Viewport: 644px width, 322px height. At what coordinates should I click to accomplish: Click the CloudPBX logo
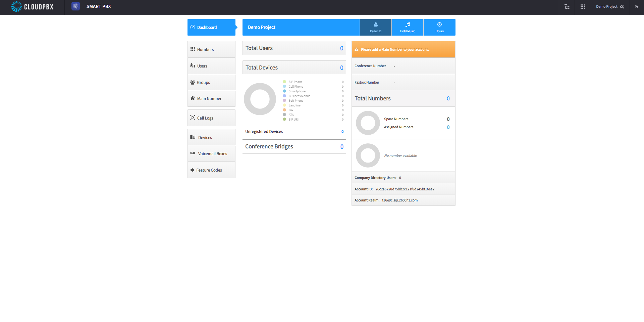pos(32,7)
